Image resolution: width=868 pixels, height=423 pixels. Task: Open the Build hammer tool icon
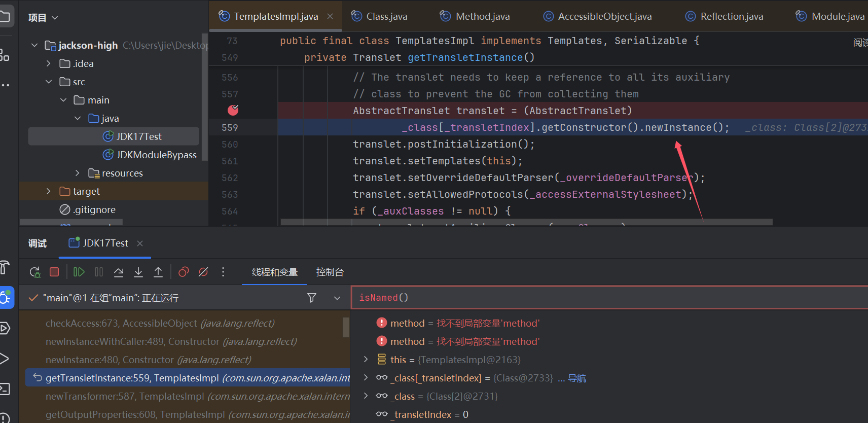5,267
